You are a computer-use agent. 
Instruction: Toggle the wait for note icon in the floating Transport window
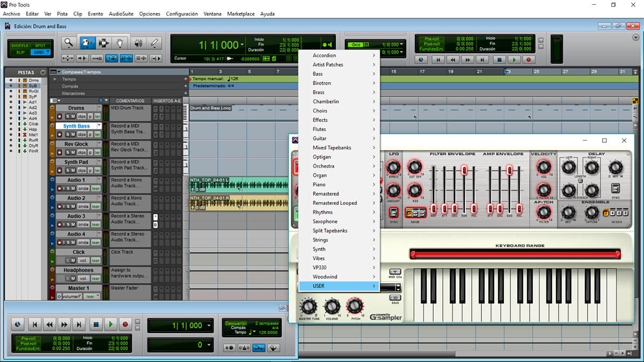click(x=230, y=348)
